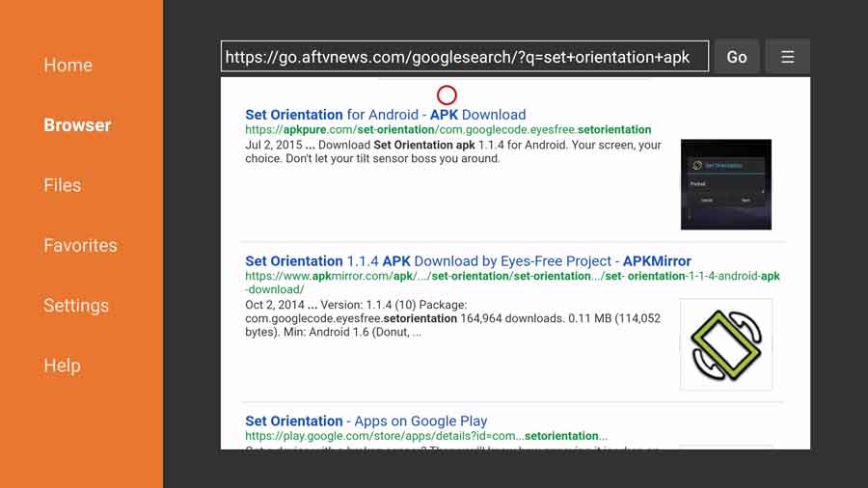
Task: Open 'Set Orientation - Apps on Google Play' result
Action: pos(366,421)
